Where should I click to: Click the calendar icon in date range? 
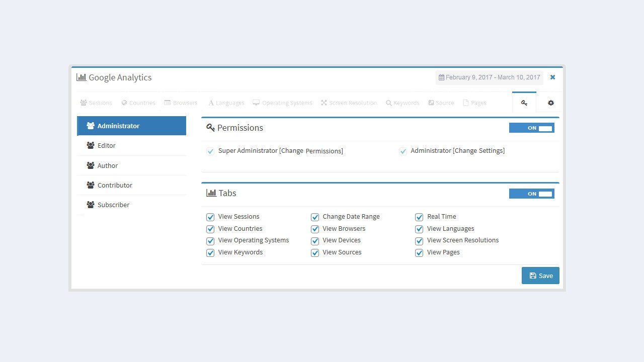tap(442, 77)
